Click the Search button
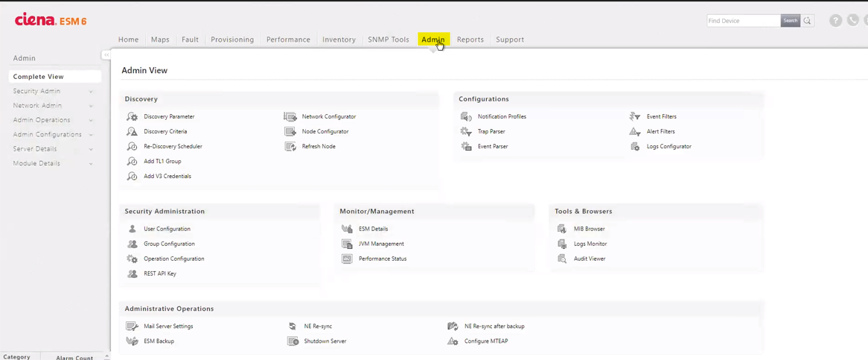868x360 pixels. coord(791,20)
